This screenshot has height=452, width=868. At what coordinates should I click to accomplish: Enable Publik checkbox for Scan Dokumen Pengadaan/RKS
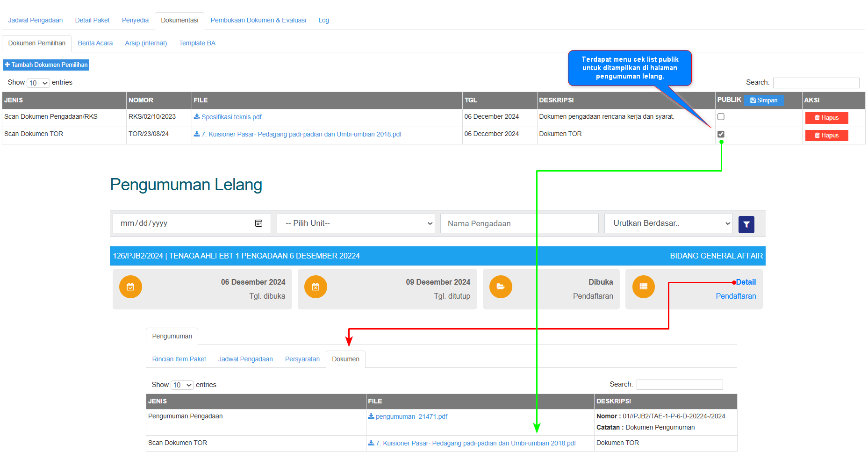721,117
